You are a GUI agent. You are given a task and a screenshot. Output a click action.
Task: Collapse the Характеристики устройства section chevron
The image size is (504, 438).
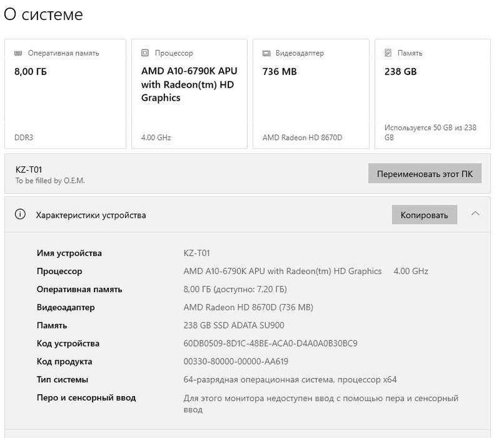pos(475,214)
